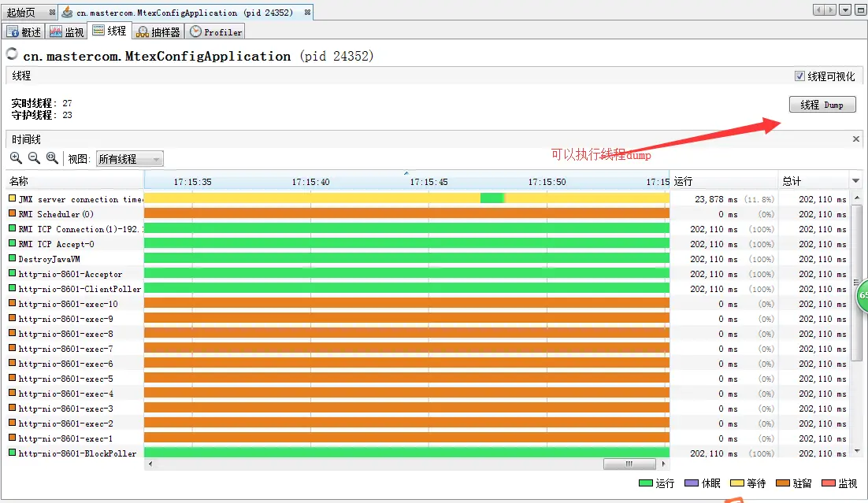Click http-nio-8601-BlockPoller thread state icon
The height and width of the screenshot is (503, 868).
point(12,452)
